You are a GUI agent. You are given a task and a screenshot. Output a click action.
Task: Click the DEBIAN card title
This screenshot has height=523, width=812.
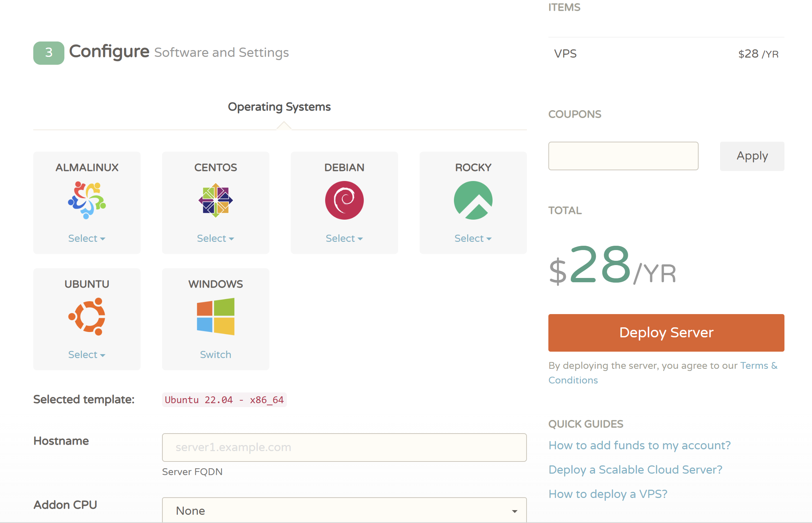pos(344,167)
